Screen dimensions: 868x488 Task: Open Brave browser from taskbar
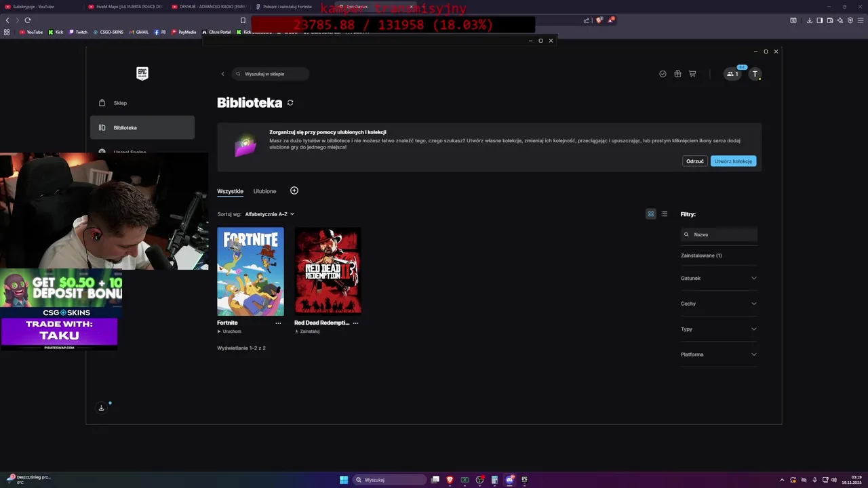coord(450,480)
